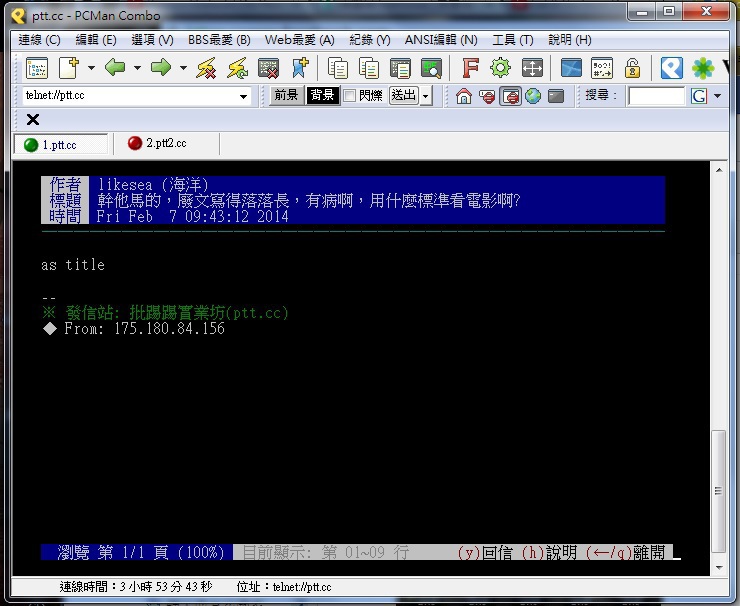Open the ANSI編輯 (N) menu
740x606 pixels.
(441, 40)
